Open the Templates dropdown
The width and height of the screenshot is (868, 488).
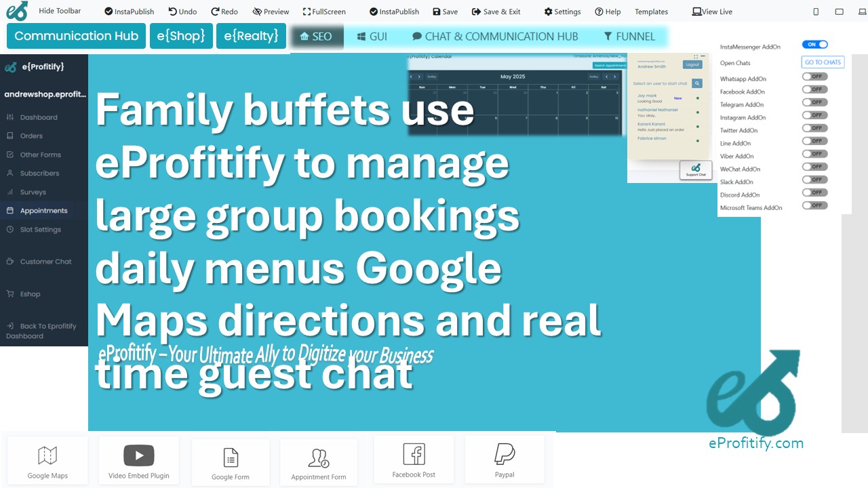pyautogui.click(x=650, y=11)
